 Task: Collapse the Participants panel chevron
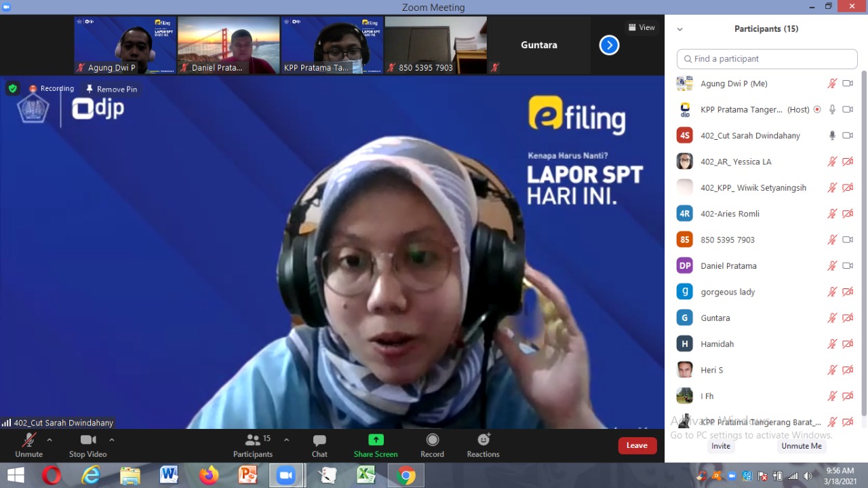coord(679,29)
